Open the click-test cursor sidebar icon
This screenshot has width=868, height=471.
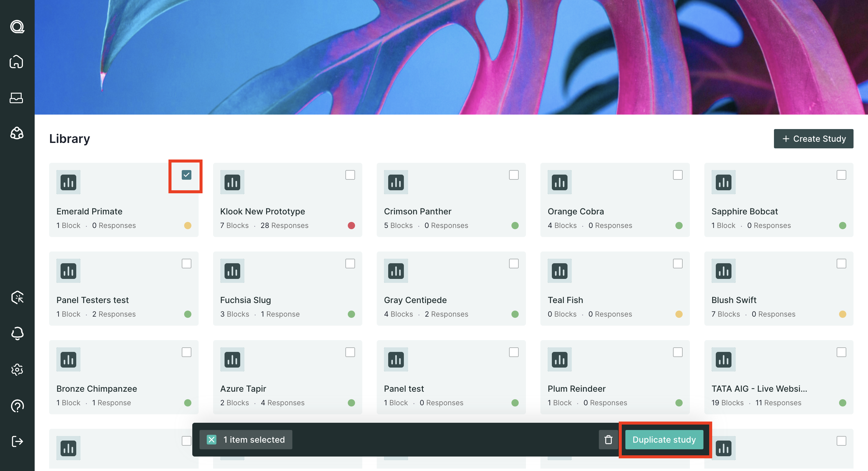point(17,297)
